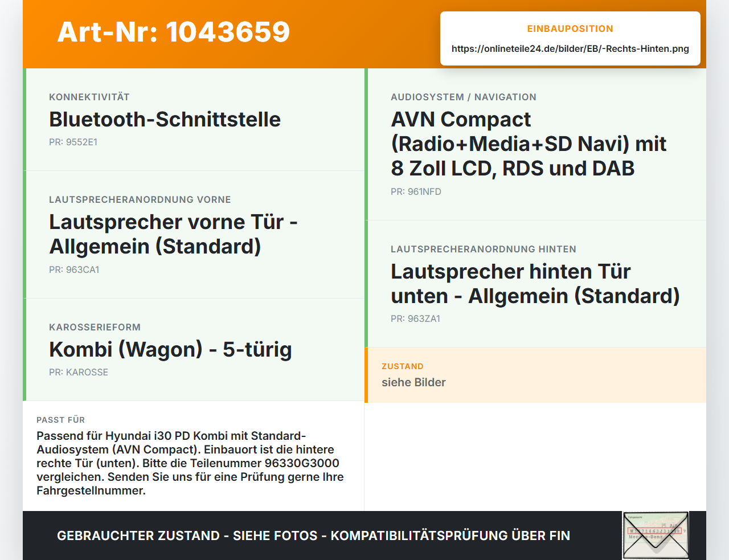Click AUDIOSYSTEM / NAVIGATION label

464,97
